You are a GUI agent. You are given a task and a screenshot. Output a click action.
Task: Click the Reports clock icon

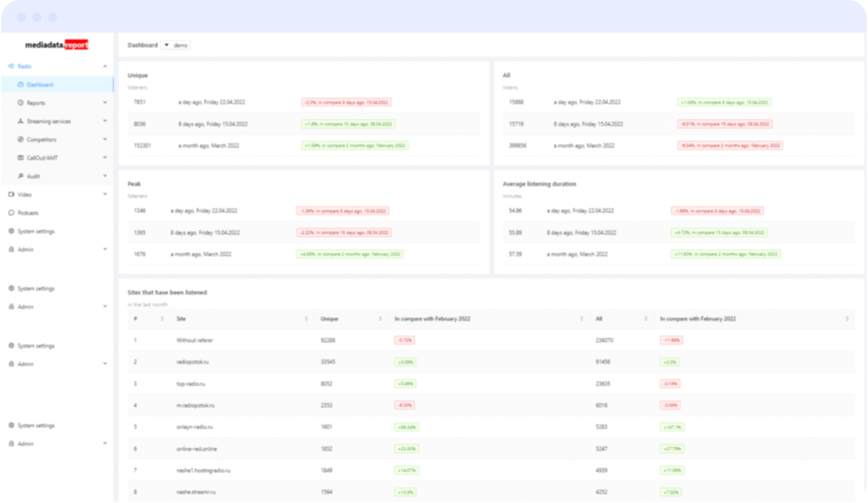pos(20,103)
